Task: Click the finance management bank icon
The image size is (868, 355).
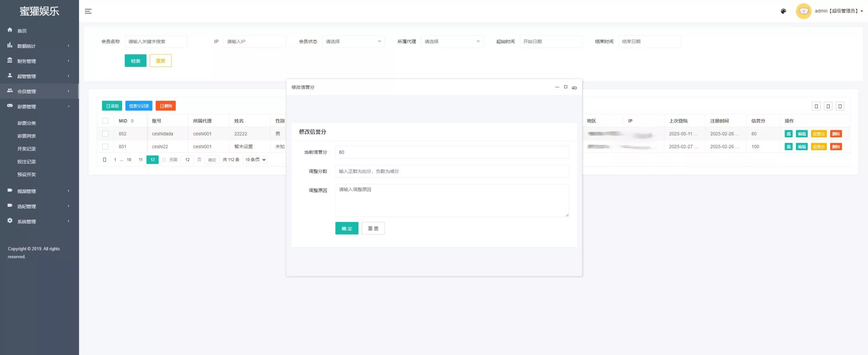Action: click(10, 60)
